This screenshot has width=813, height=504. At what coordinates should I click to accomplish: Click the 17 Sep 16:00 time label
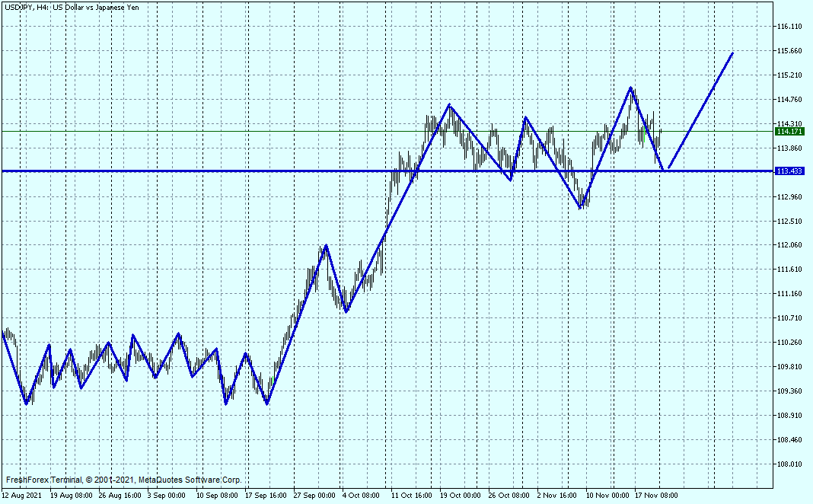tap(266, 496)
